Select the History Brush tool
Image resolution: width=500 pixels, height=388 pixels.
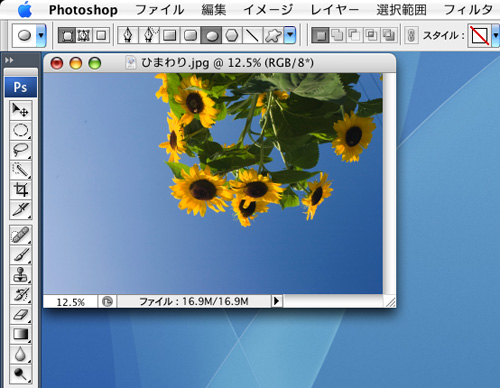tap(21, 295)
